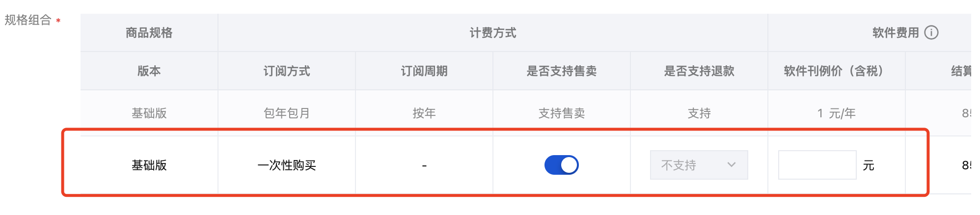
Task: Toggle off the 是否支持售卖 switch
Action: 561,165
